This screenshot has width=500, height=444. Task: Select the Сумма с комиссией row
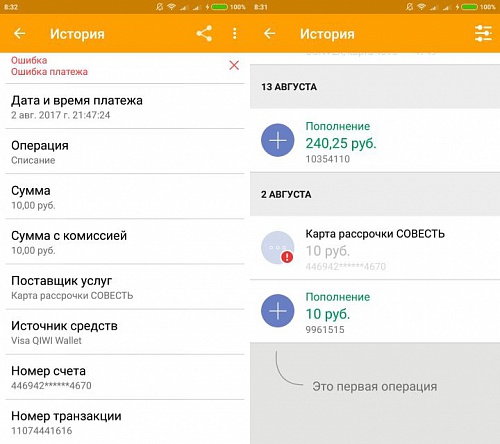(x=125, y=242)
